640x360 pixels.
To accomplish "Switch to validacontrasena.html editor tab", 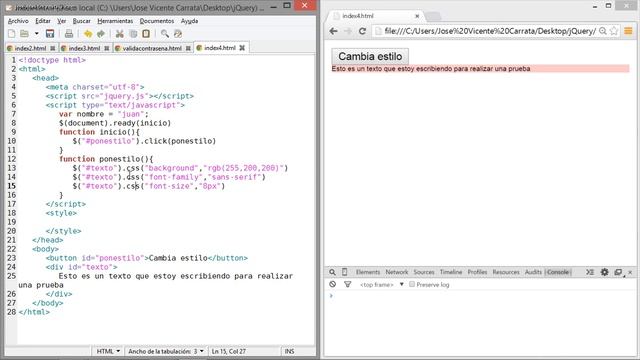I will click(x=152, y=48).
